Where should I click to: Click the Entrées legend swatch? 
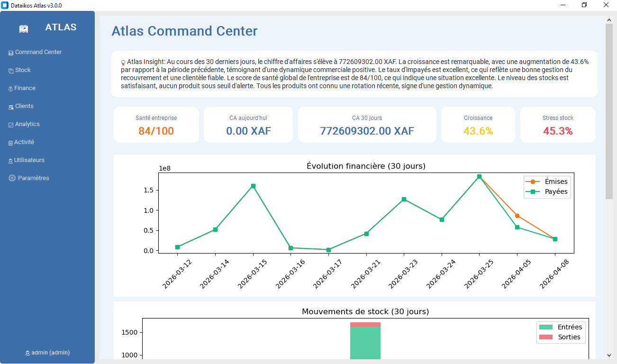(x=546, y=327)
